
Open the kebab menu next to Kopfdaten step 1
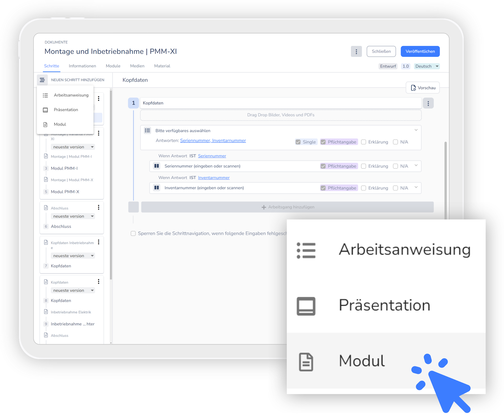click(428, 103)
